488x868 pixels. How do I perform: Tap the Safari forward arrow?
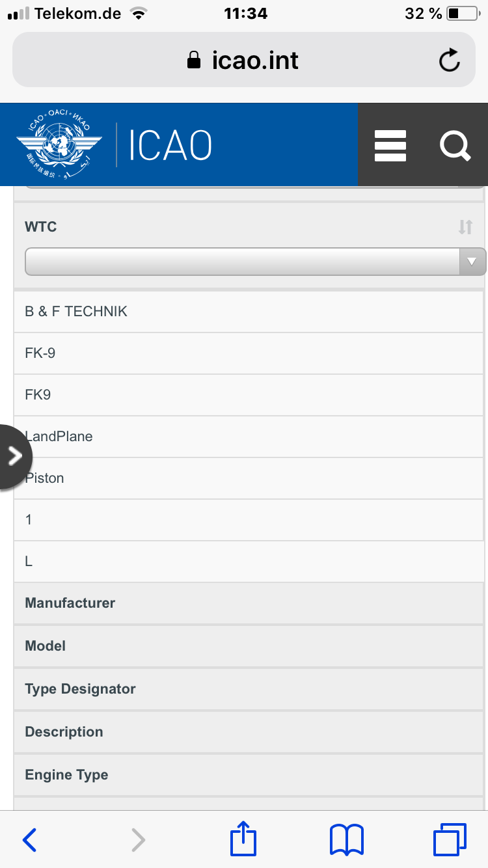(138, 840)
